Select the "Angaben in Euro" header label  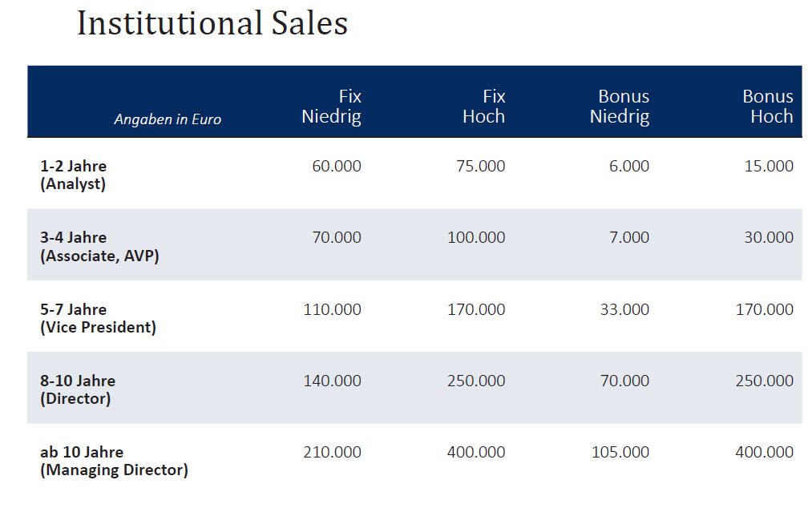click(168, 119)
